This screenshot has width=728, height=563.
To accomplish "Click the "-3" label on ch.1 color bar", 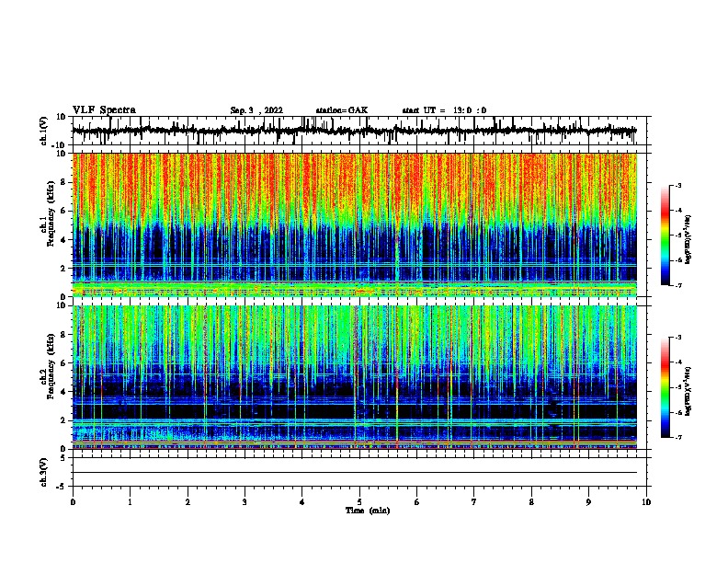I will (677, 185).
